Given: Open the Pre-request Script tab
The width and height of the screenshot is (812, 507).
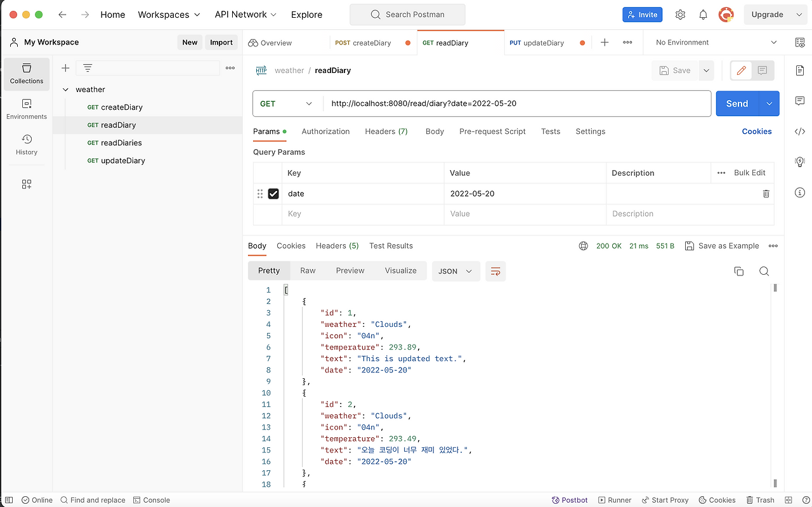Looking at the screenshot, I should coord(492,131).
